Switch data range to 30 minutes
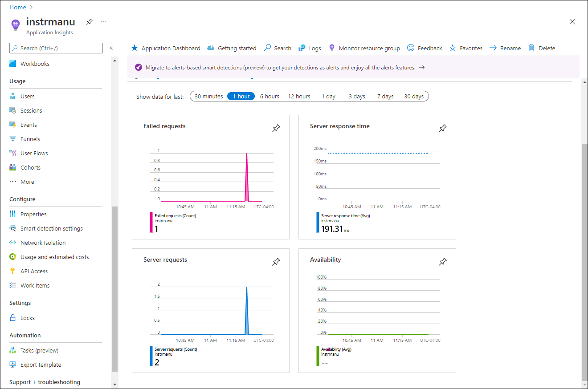The width and height of the screenshot is (588, 389). pos(209,96)
